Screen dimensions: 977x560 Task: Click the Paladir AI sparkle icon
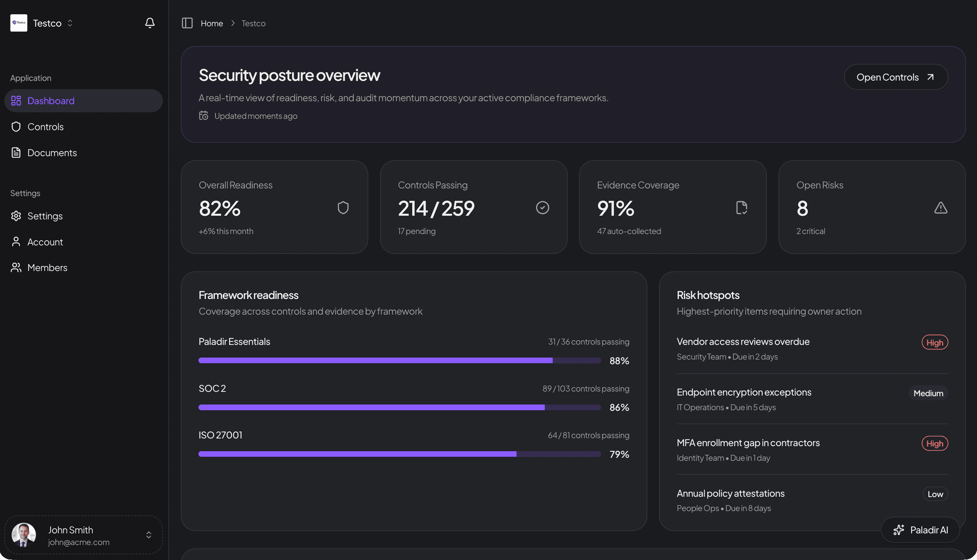click(x=899, y=530)
